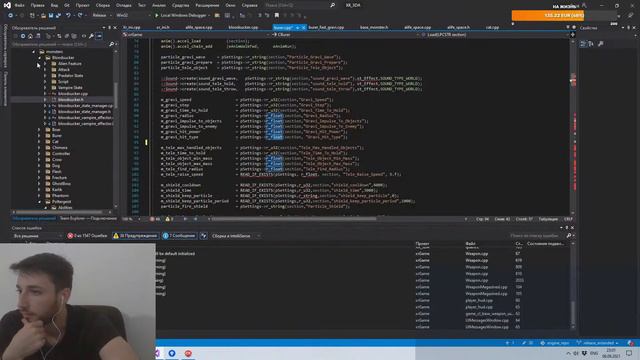This screenshot has width=640, height=360.
Task: Click the warning count icon below editor
Action: tap(167, 219)
